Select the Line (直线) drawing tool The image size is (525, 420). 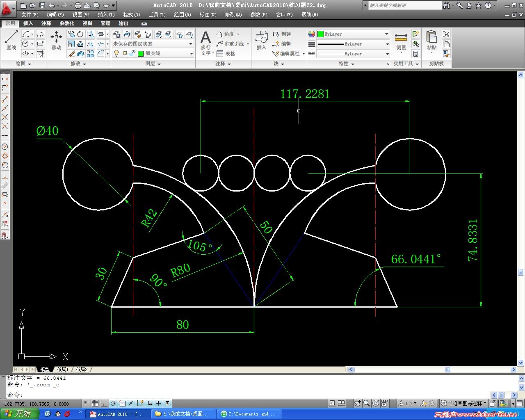[11, 40]
